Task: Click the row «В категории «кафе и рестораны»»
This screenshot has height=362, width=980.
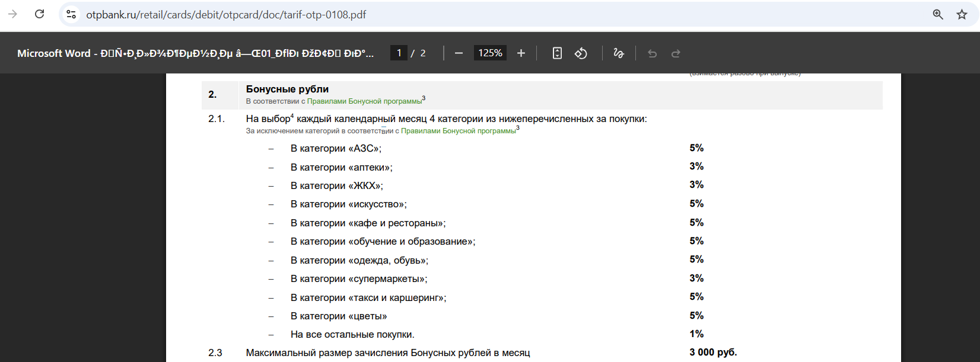Action: pyautogui.click(x=368, y=223)
